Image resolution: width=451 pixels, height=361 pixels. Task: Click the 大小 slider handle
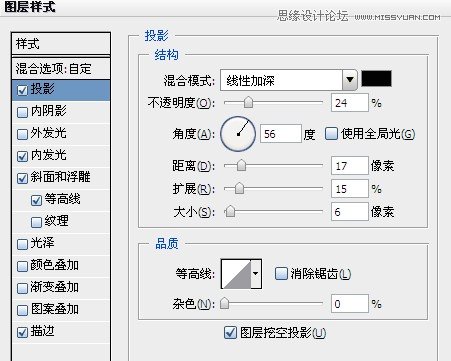coord(230,211)
